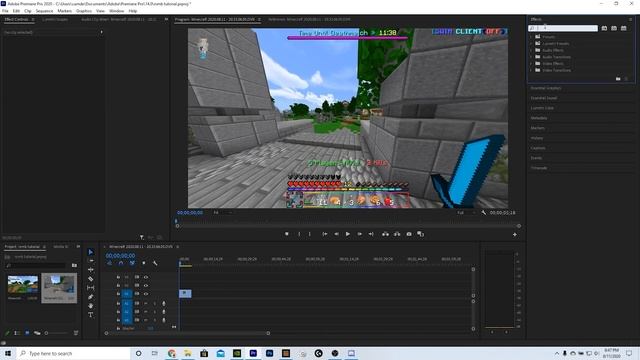This screenshot has width=640, height=360.
Task: Toggle insert sequences as nests
Action: pos(109,263)
